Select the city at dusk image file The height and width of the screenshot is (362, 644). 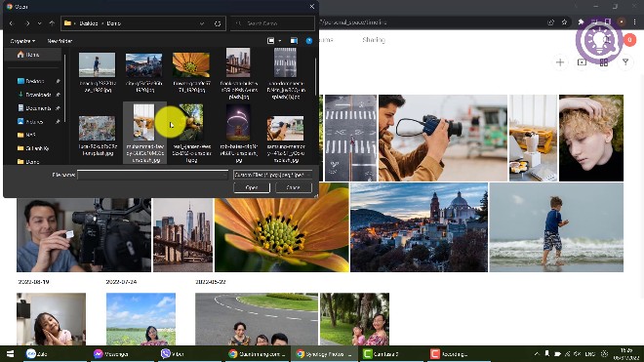[143, 72]
